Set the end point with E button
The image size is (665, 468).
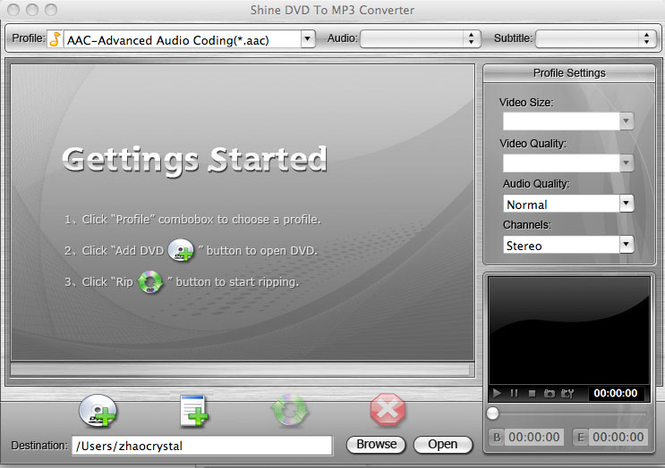[581, 437]
